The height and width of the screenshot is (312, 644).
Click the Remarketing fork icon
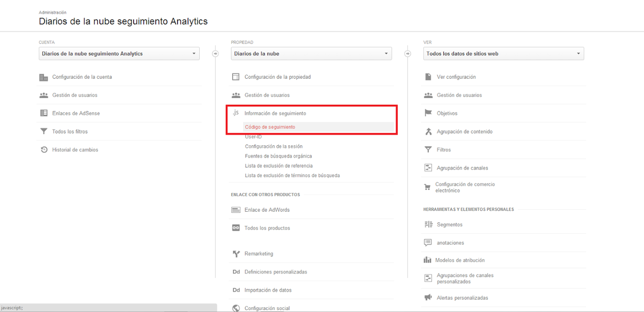click(x=236, y=254)
